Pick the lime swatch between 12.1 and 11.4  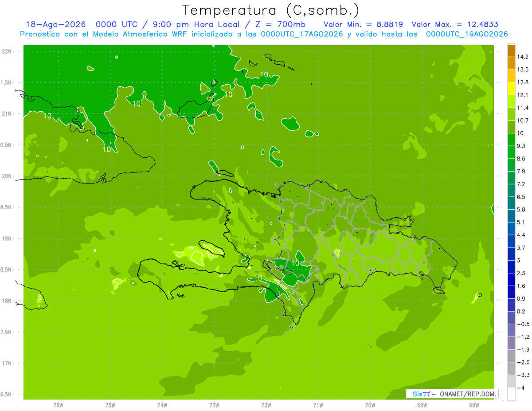point(511,101)
